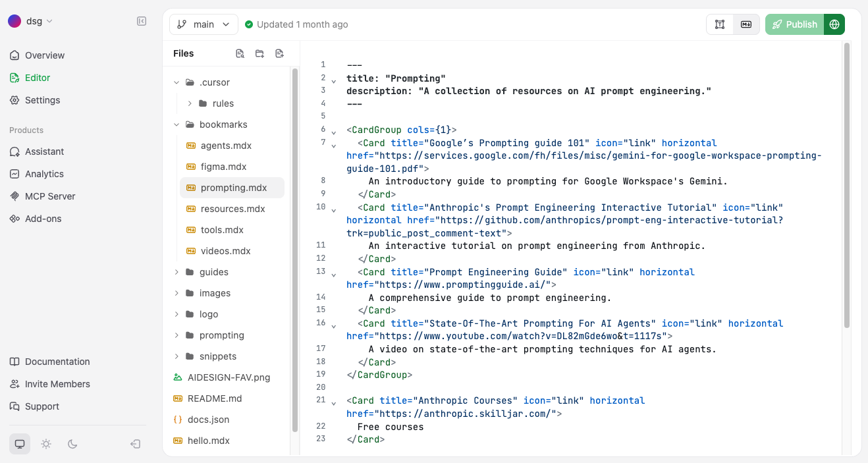The height and width of the screenshot is (463, 868).
Task: Click the Files panel heading
Action: [184, 53]
